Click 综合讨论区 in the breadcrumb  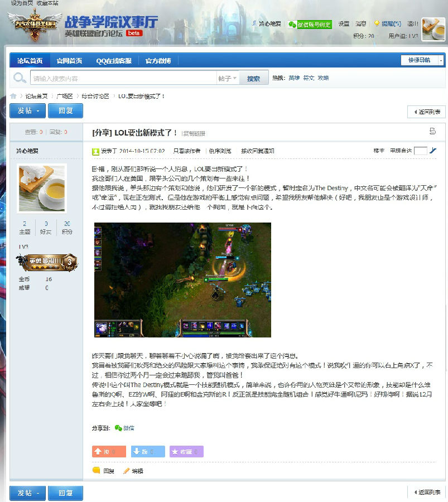click(x=95, y=96)
